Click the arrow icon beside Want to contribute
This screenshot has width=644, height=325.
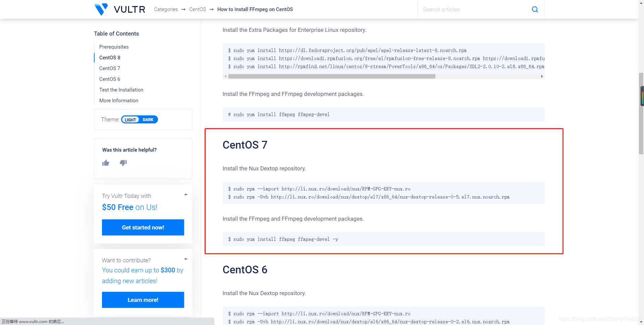pos(186,259)
